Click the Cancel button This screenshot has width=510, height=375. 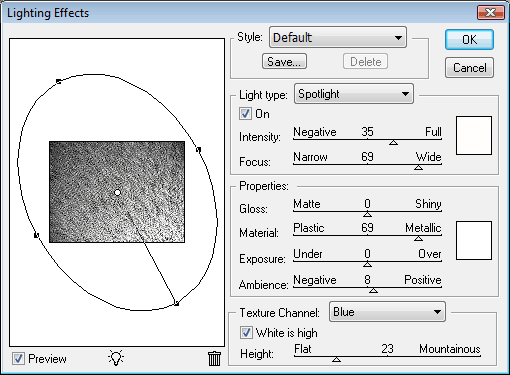coord(469,68)
